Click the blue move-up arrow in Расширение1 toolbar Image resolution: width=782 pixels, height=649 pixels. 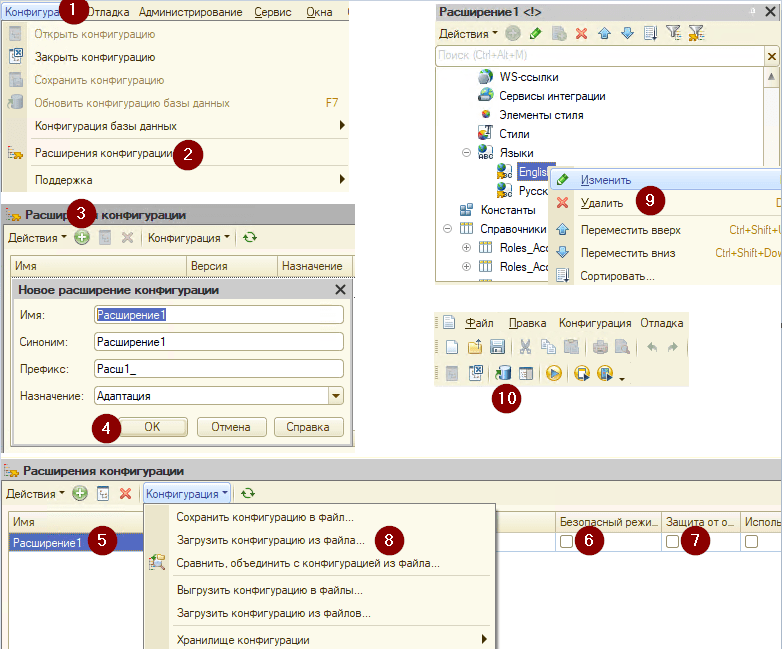coord(604,33)
